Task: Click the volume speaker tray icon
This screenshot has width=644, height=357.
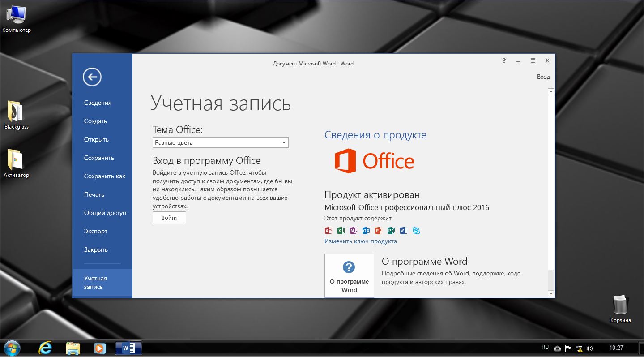Action: pyautogui.click(x=590, y=348)
